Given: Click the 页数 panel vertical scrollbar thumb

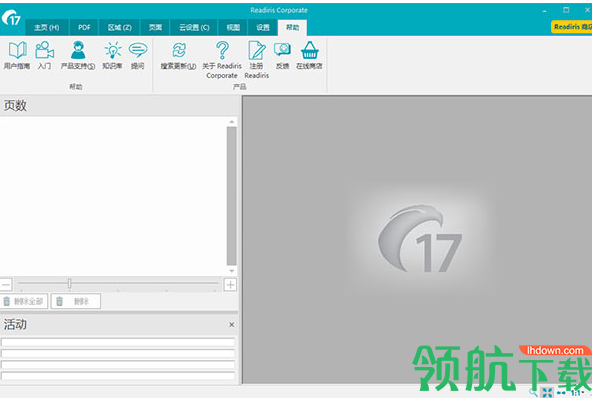Looking at the screenshot, I should pos(231,196).
